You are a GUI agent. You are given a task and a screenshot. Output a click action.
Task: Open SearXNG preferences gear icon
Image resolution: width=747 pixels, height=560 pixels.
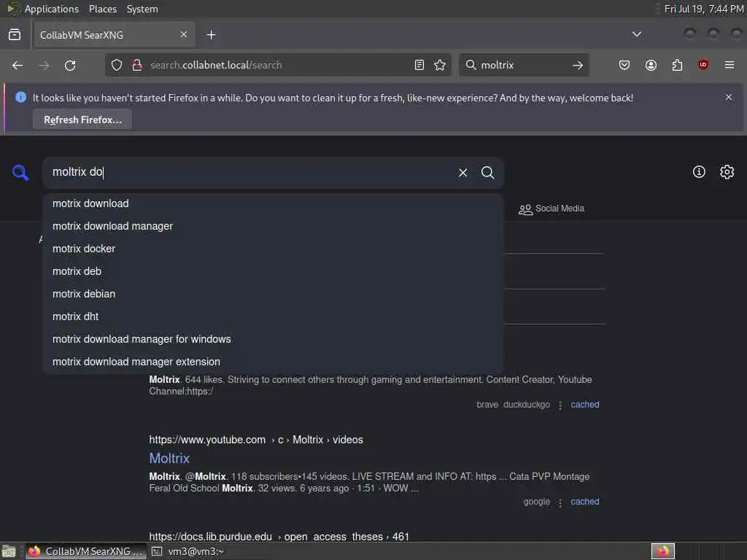pos(727,172)
